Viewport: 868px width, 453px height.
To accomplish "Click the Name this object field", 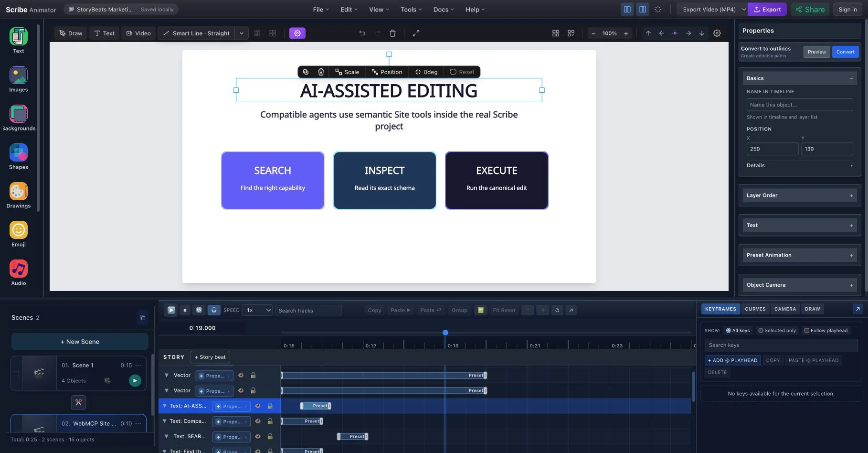I will (800, 105).
